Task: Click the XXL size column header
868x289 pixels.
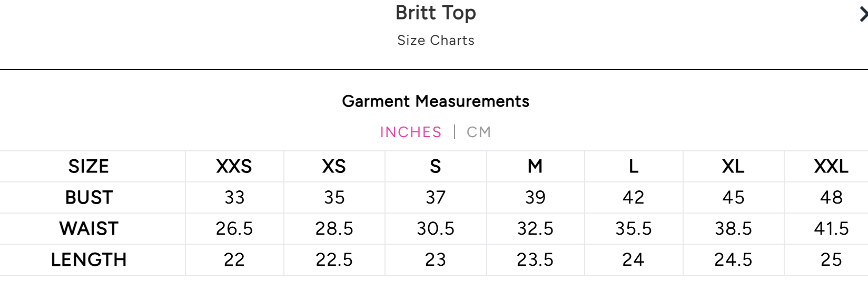Action: (831, 167)
